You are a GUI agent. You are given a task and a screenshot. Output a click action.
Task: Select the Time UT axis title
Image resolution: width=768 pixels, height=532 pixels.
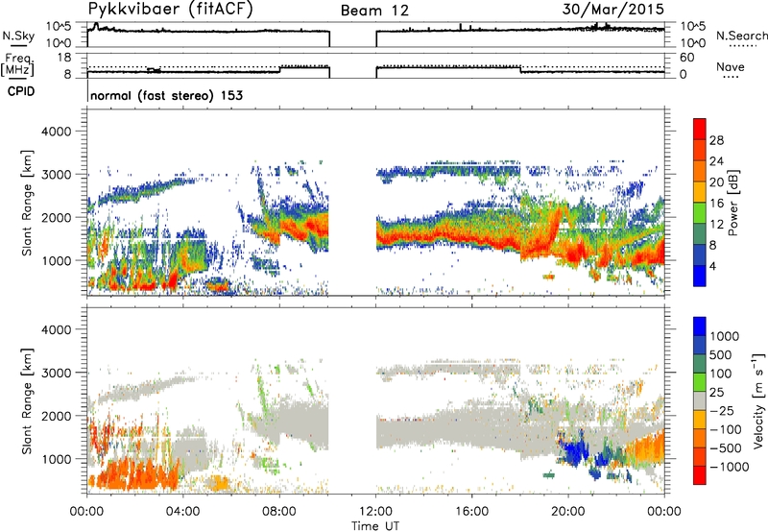click(x=375, y=526)
